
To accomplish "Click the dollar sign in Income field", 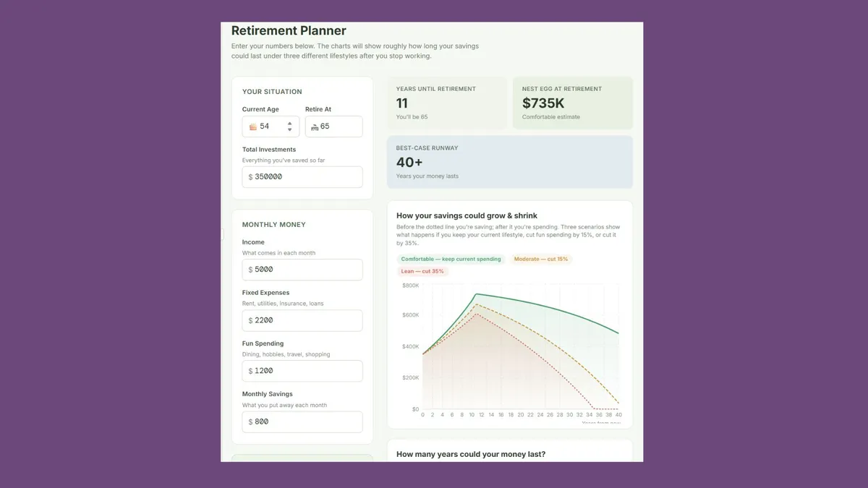I will coord(250,270).
